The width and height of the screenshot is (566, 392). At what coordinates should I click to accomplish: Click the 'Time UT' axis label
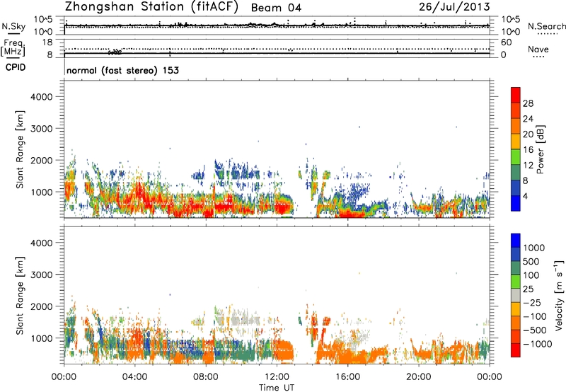277,388
